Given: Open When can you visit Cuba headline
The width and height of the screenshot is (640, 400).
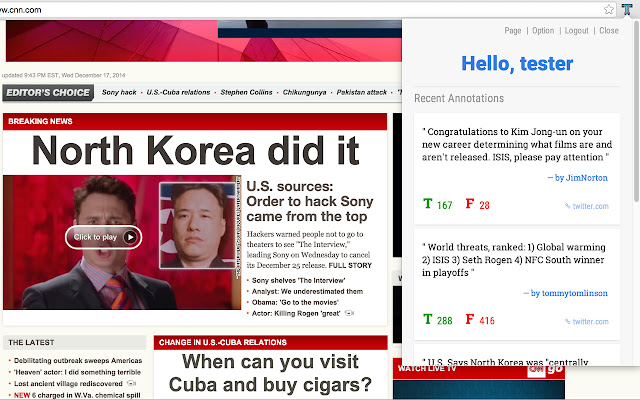Looking at the screenshot, I should click(x=270, y=373).
